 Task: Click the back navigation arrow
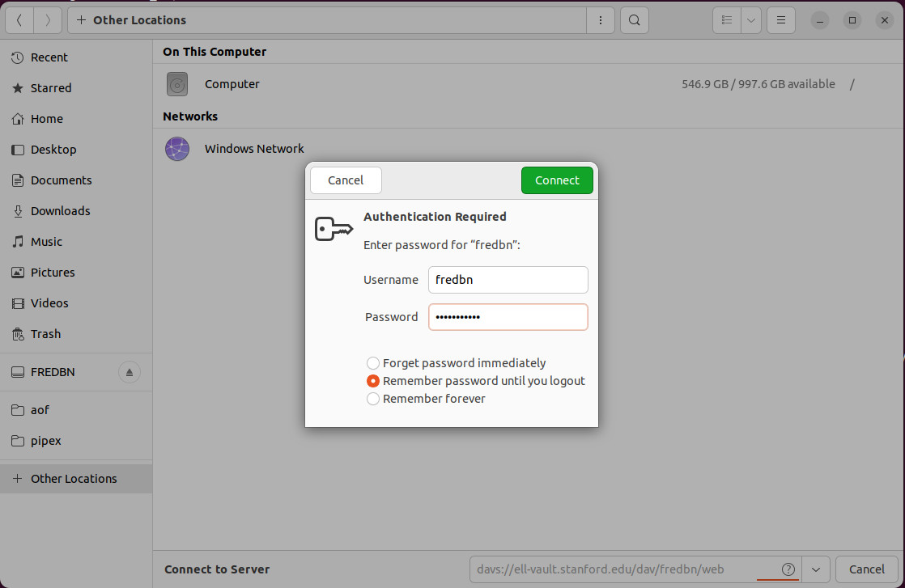[19, 20]
